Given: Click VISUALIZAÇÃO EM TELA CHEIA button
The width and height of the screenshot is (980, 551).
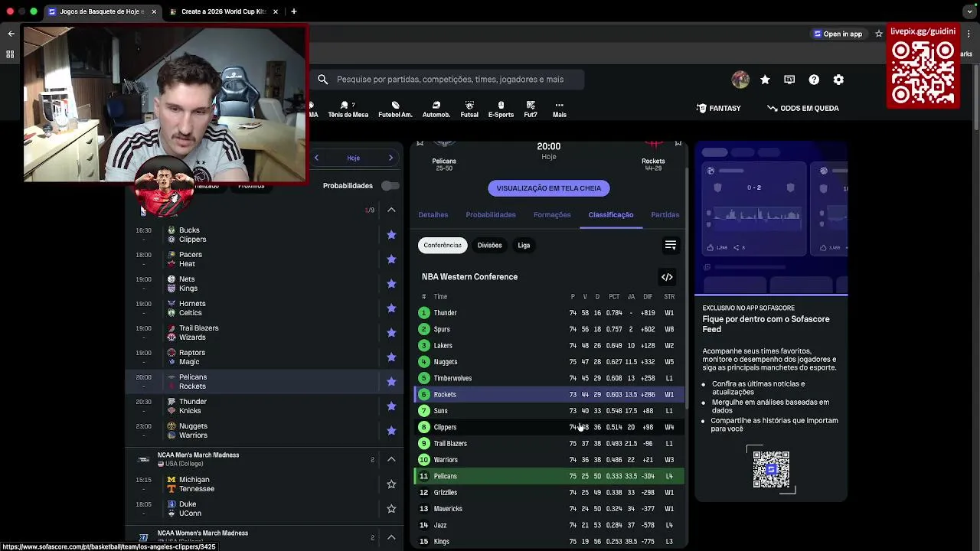Looking at the screenshot, I should 549,188.
